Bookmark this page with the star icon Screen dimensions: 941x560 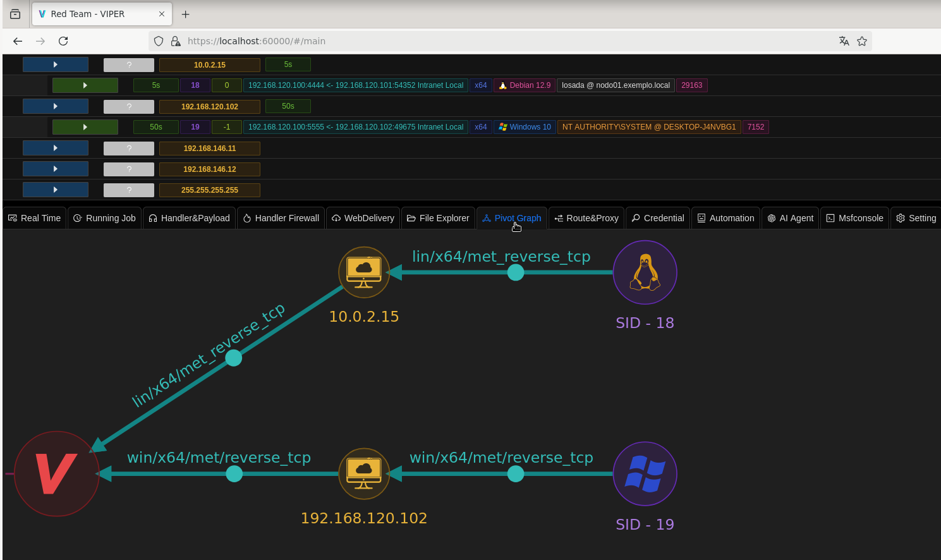(862, 41)
